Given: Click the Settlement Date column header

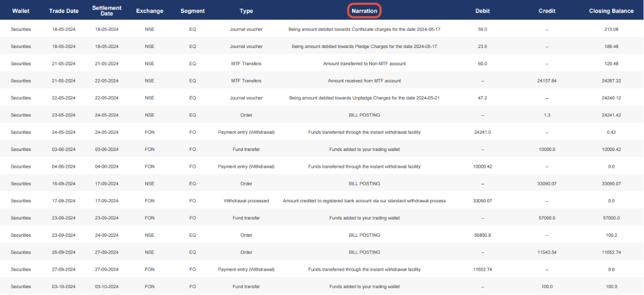Looking at the screenshot, I should tap(107, 11).
